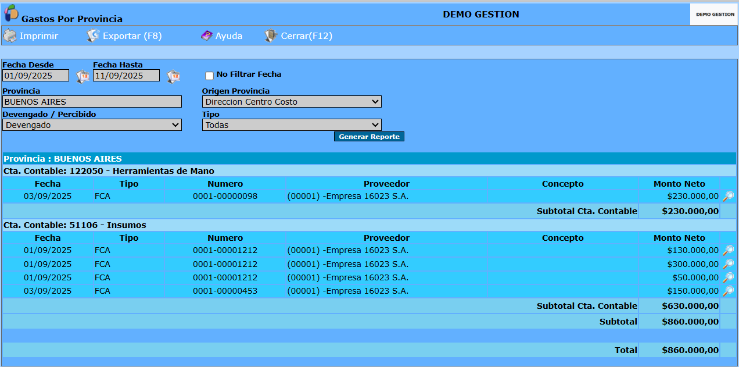Click the Imprimir toolbar label

tap(39, 36)
